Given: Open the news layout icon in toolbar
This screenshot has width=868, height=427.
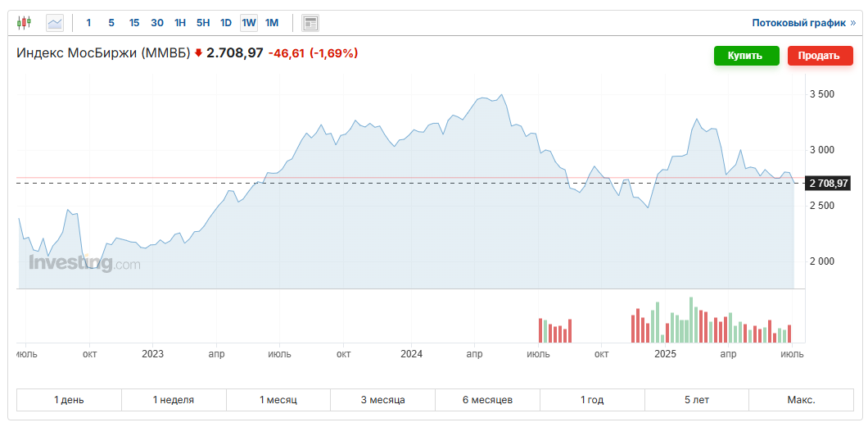Looking at the screenshot, I should tap(310, 23).
